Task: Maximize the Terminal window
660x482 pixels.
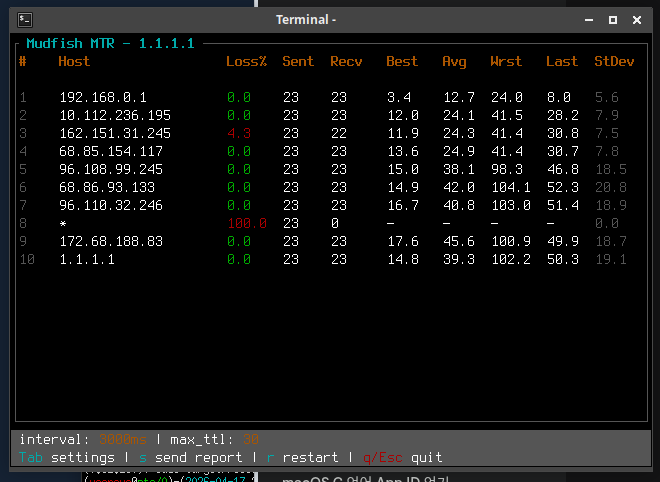Action: (x=612, y=19)
